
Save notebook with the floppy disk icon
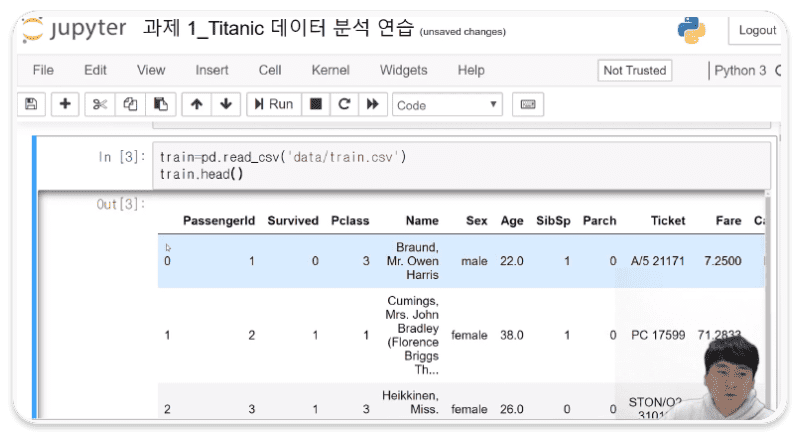point(31,104)
